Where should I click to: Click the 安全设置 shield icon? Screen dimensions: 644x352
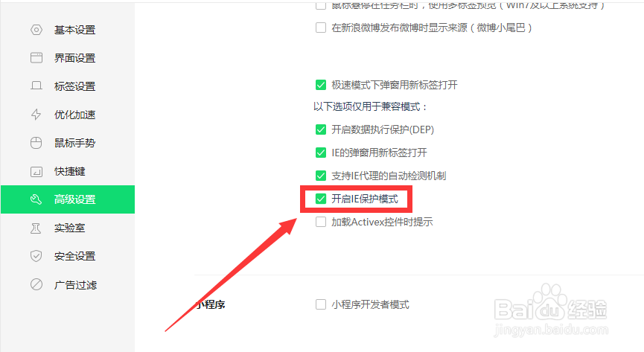click(36, 256)
